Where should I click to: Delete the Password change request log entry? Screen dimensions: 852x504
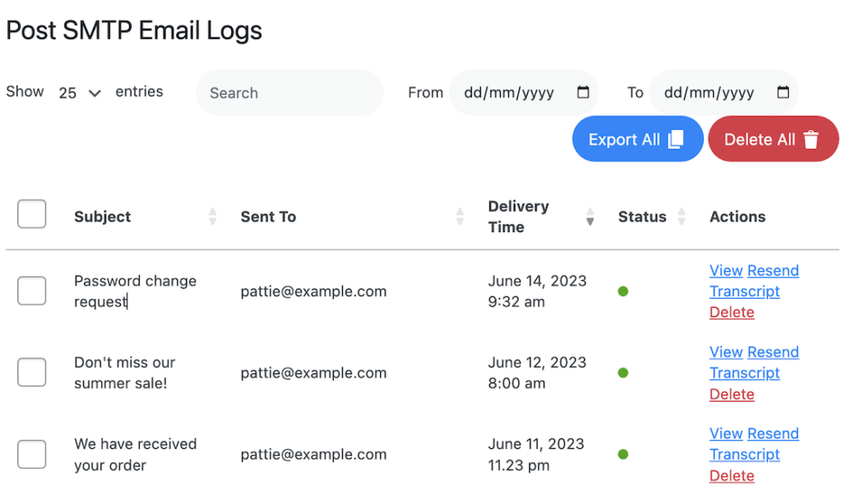pos(731,312)
